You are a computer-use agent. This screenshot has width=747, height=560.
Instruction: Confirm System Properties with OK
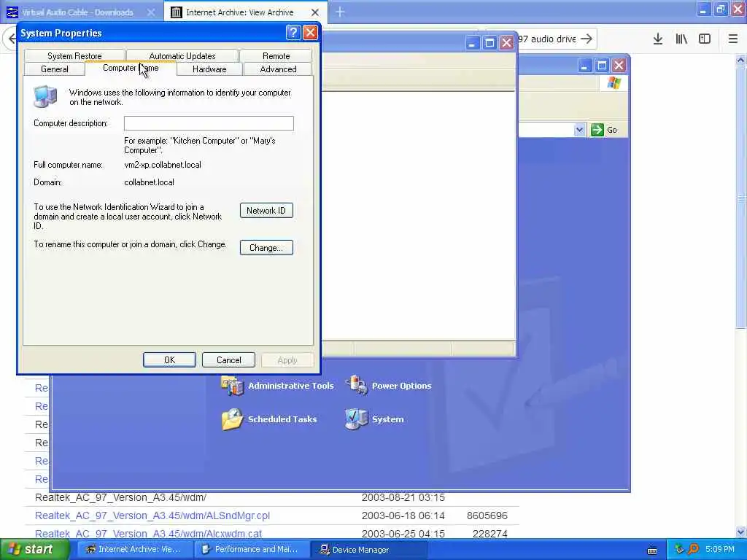(169, 360)
